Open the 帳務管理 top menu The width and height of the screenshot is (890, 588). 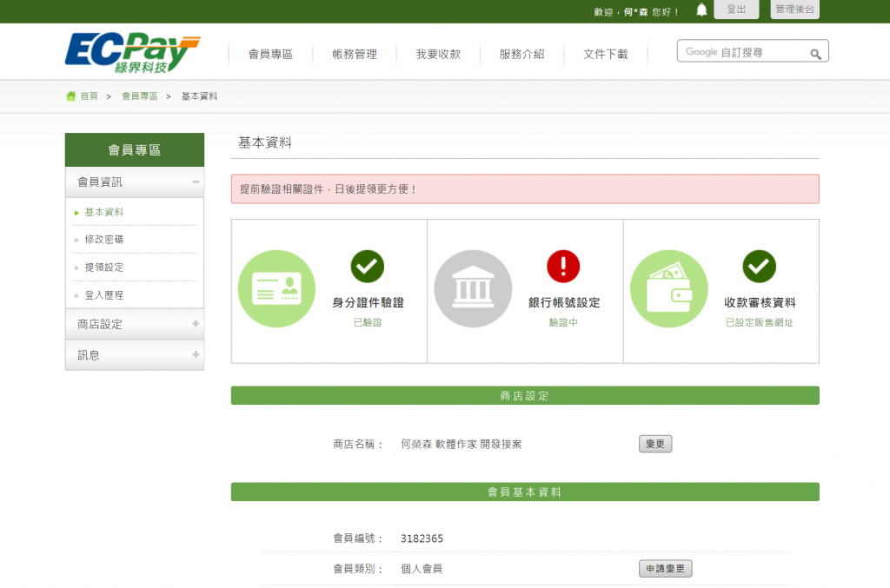tap(355, 54)
